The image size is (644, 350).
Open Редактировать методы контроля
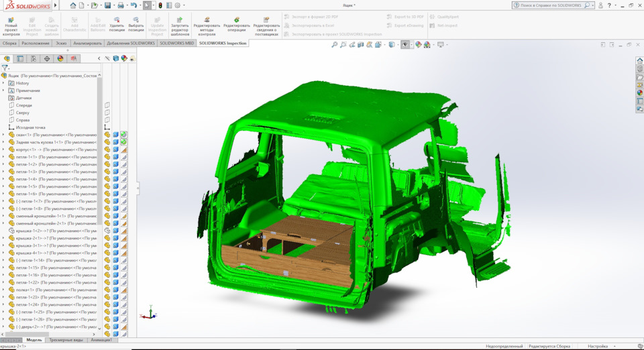pyautogui.click(x=207, y=27)
